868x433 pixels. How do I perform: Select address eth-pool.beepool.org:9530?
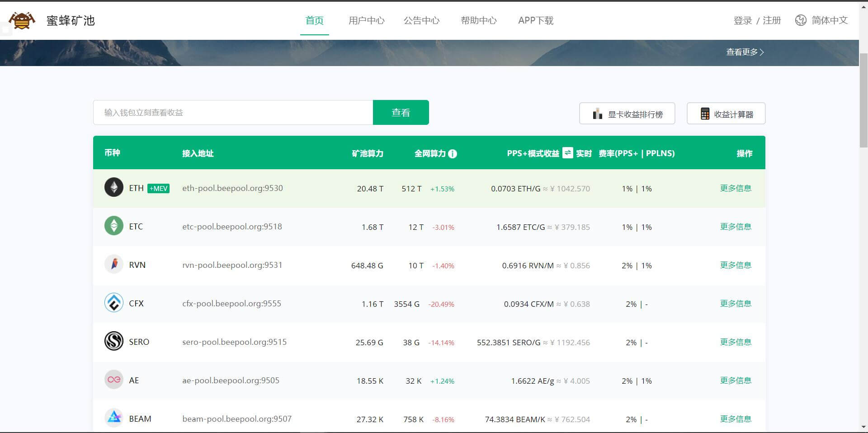click(x=232, y=188)
